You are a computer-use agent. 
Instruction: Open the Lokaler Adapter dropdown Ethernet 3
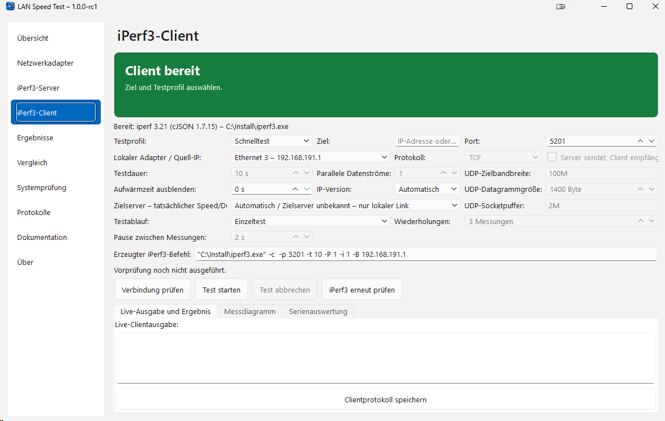pos(310,157)
